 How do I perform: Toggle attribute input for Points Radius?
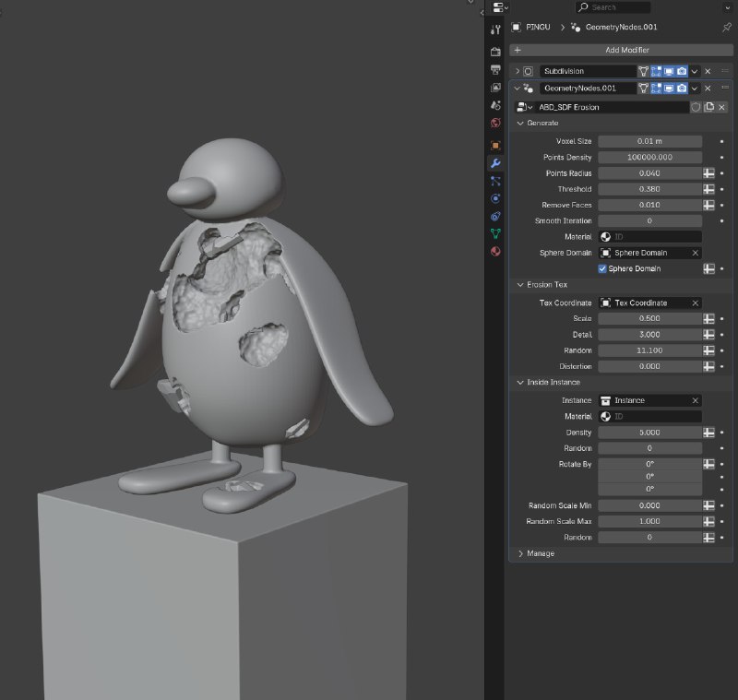(708, 173)
